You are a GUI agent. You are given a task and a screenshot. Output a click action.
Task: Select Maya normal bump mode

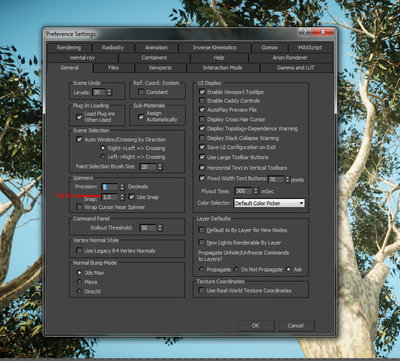79,282
